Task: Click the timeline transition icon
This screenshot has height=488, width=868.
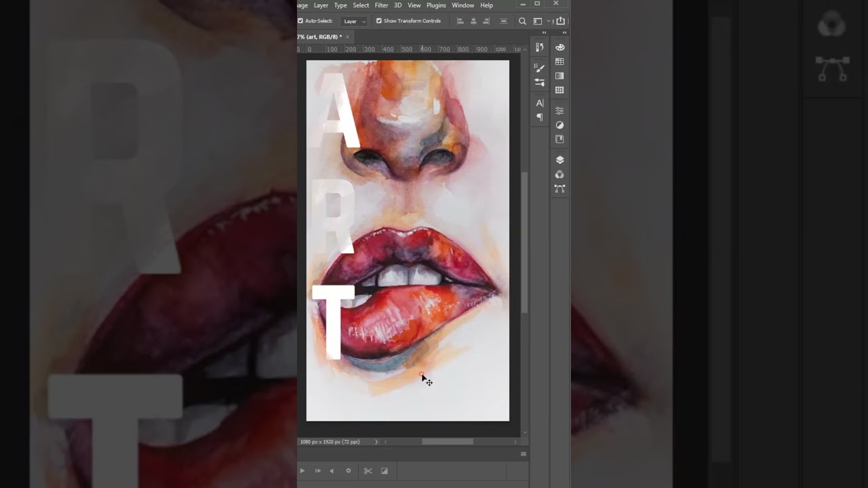Action: pos(384,471)
